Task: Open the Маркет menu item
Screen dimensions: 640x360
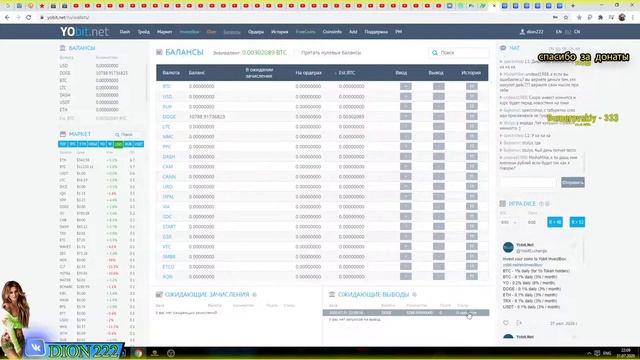Action: point(164,32)
